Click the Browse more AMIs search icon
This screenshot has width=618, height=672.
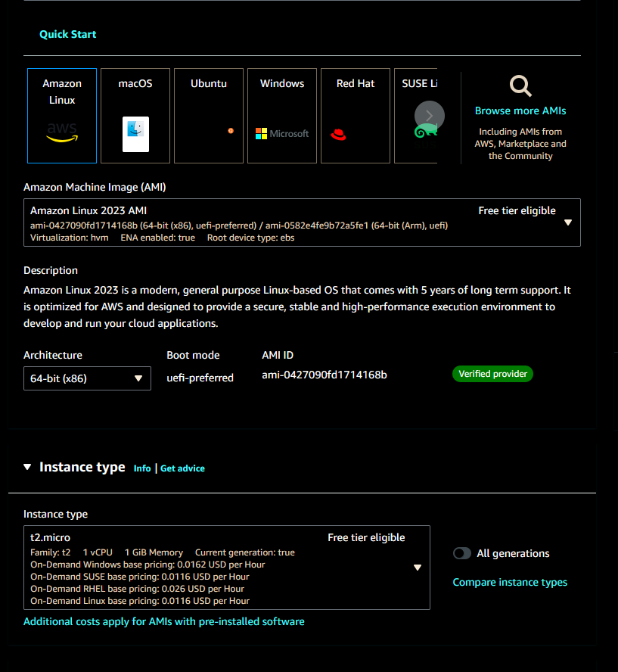click(x=520, y=86)
